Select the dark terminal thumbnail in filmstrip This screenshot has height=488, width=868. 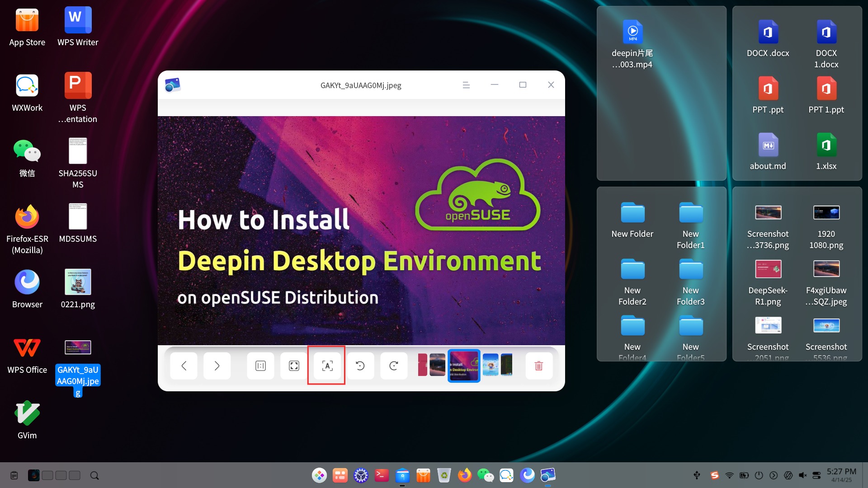507,365
